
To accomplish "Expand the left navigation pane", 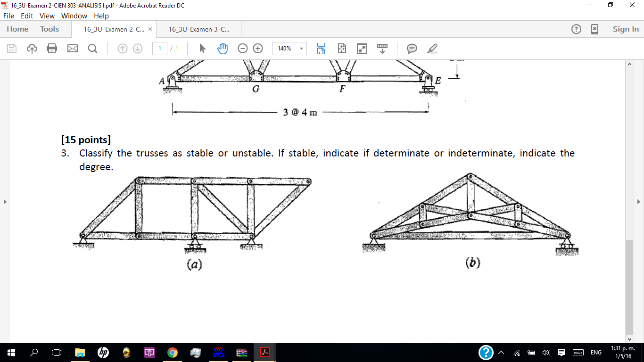I will [5, 201].
